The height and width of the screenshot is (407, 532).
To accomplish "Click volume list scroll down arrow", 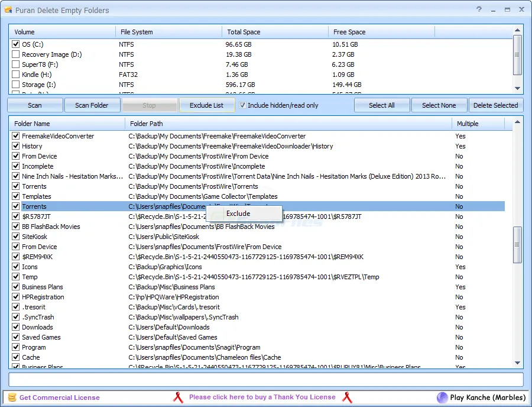I will 517,88.
